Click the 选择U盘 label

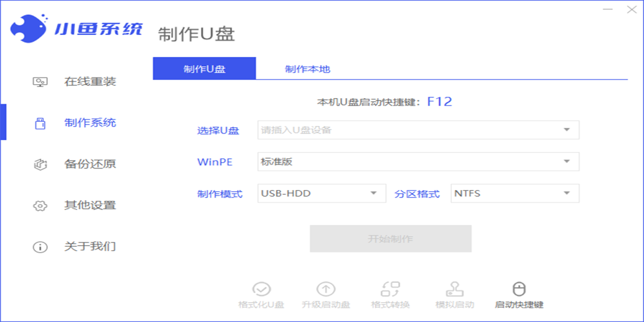click(218, 130)
